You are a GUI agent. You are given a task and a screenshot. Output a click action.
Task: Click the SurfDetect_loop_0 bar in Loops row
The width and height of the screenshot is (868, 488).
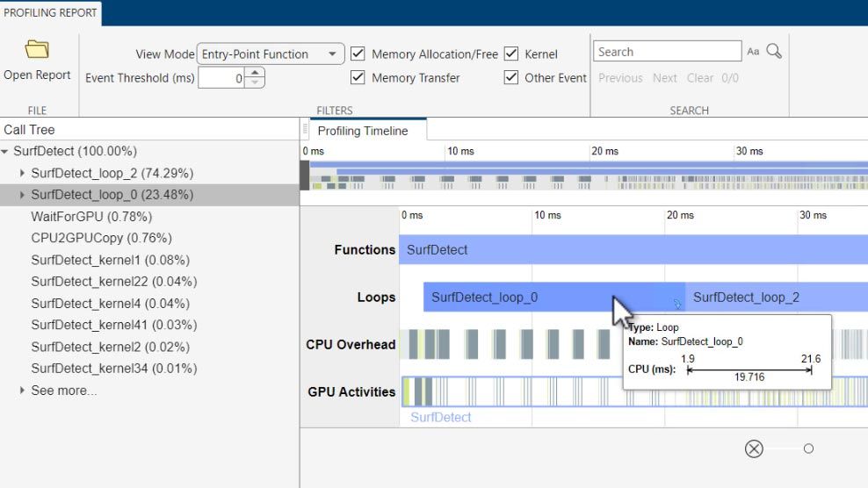point(553,298)
